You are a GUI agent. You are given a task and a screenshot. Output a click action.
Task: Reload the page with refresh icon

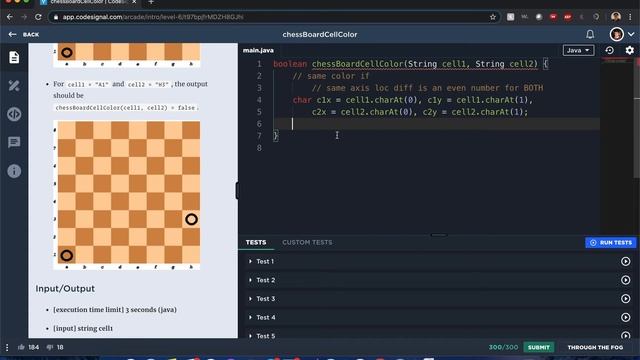point(38,17)
